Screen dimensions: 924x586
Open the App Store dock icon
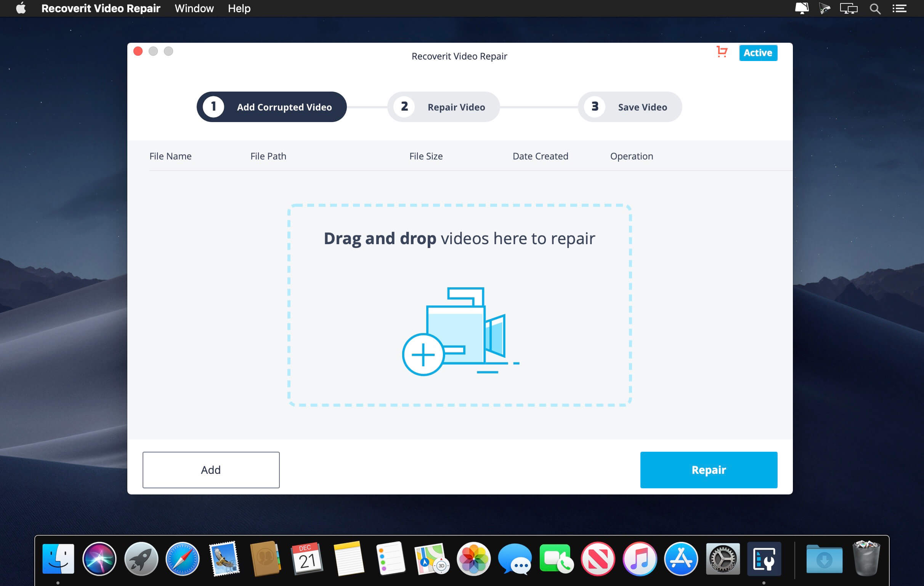pyautogui.click(x=681, y=559)
